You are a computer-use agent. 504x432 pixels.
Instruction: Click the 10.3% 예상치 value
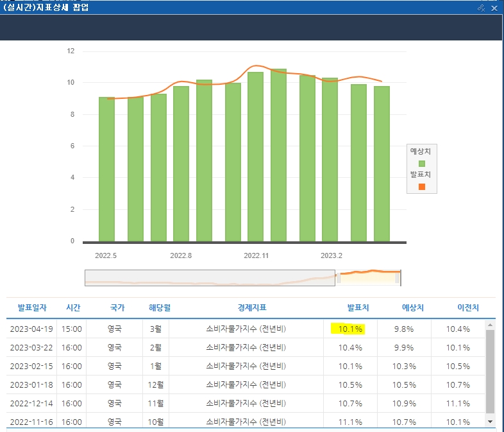coord(404,367)
